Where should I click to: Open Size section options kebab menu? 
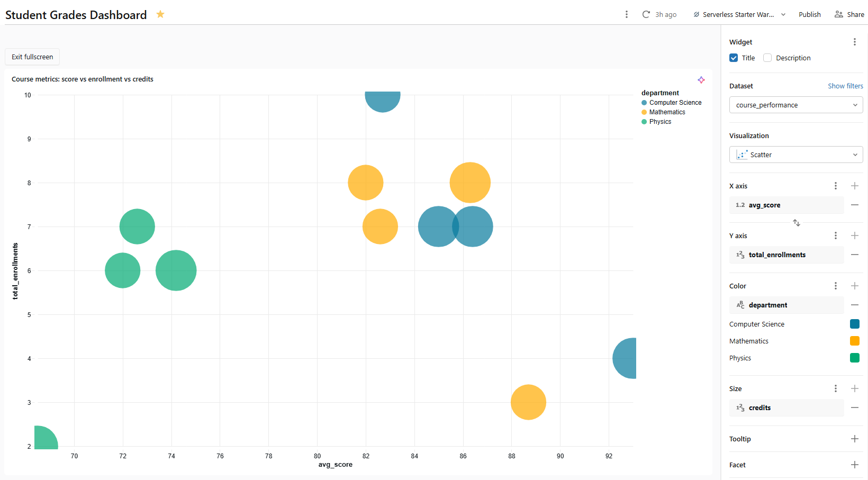[836, 388]
